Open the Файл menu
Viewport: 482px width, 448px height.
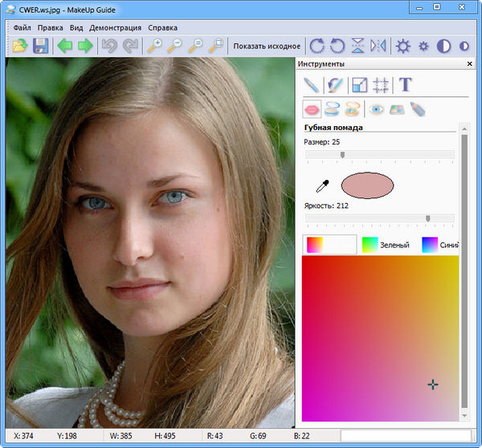(x=22, y=27)
